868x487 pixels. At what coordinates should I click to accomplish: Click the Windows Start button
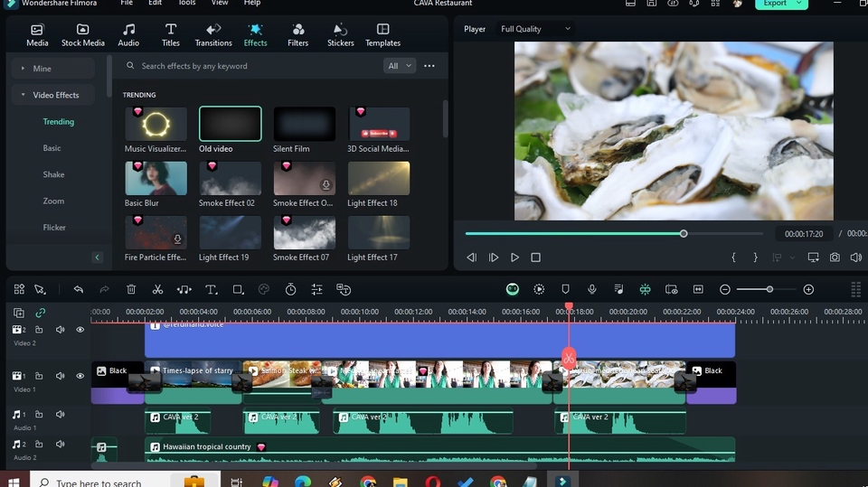point(14,481)
